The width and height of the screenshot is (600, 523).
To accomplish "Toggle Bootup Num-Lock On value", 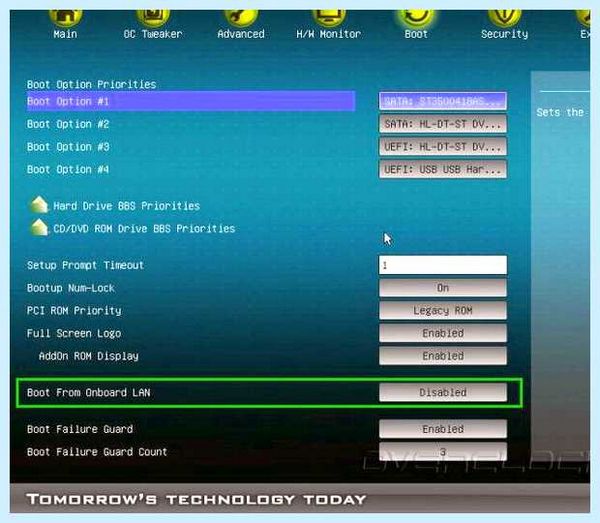I will 443,288.
